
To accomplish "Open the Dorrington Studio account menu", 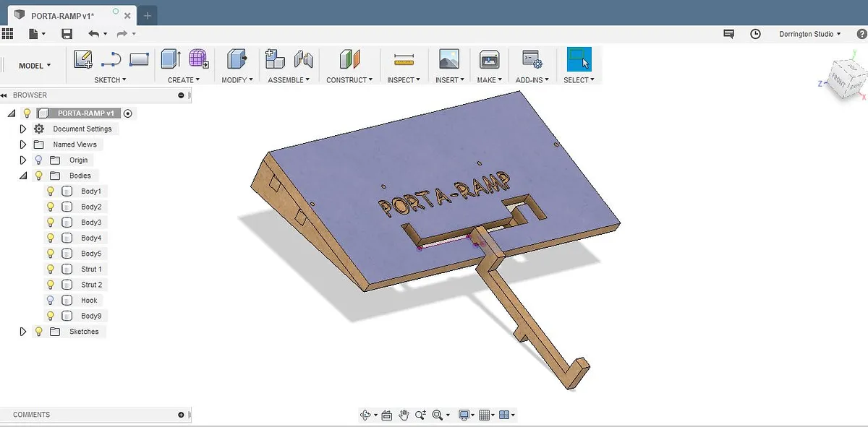I will (x=809, y=34).
